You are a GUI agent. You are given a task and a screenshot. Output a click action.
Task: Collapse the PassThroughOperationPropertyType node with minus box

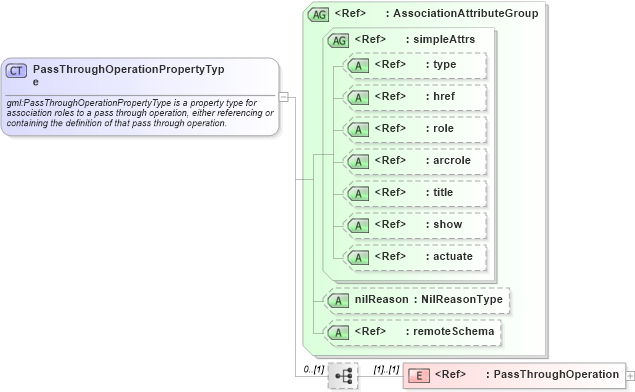[284, 97]
